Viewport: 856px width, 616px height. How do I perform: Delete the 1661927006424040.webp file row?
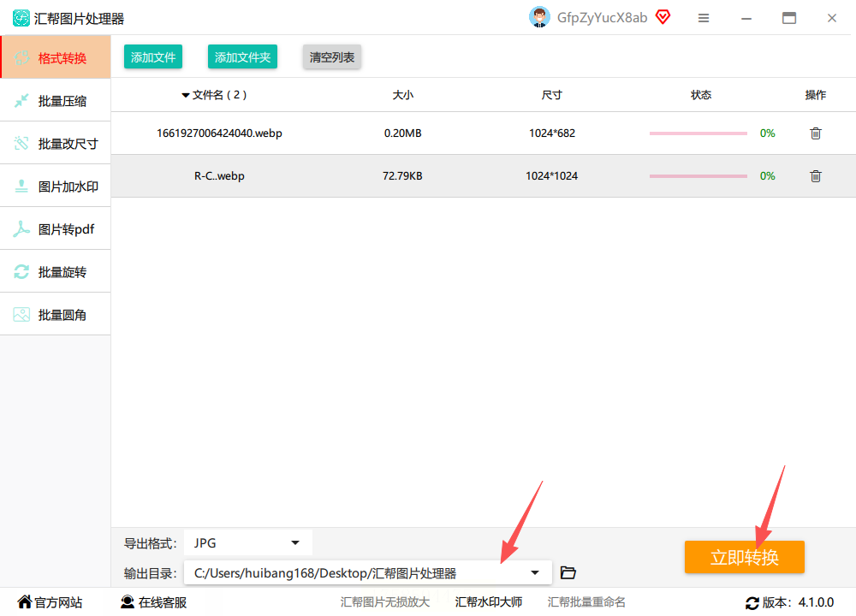(816, 133)
